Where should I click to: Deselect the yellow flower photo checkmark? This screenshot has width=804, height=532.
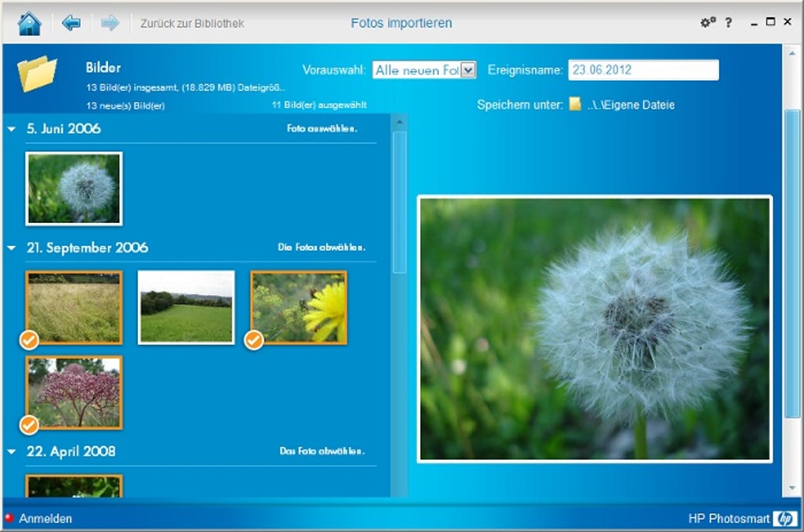[x=254, y=340]
